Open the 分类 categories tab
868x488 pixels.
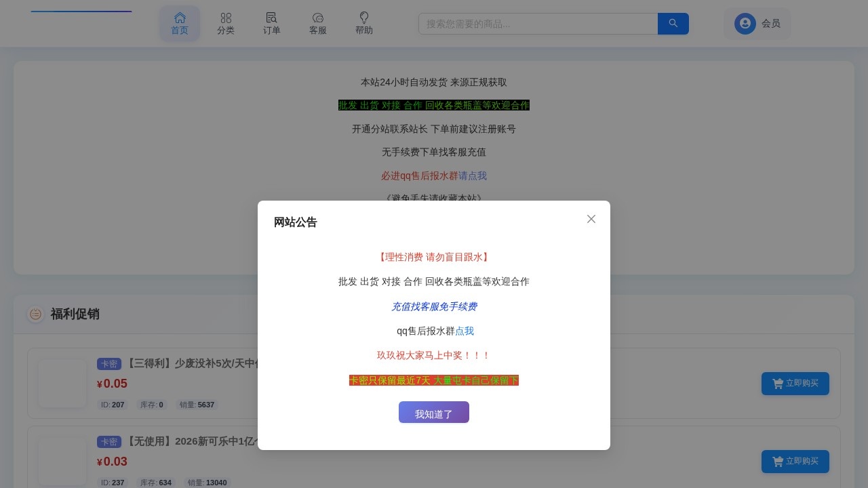tap(226, 24)
